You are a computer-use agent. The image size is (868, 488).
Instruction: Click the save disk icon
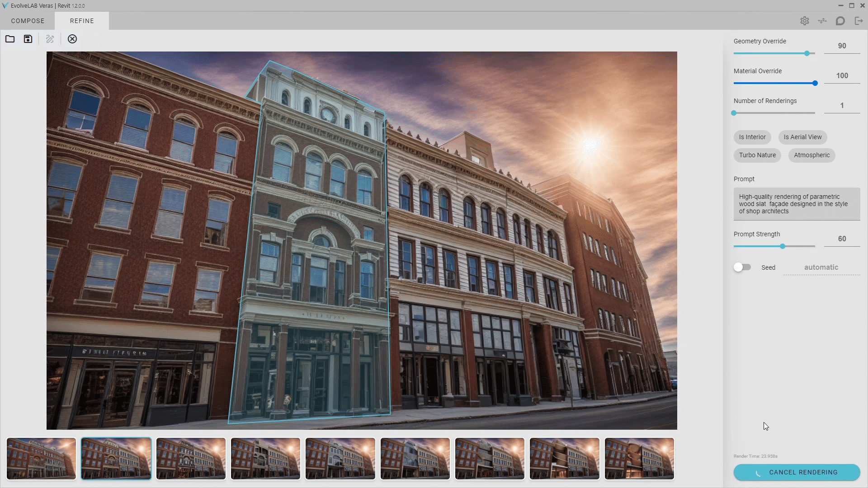(28, 39)
